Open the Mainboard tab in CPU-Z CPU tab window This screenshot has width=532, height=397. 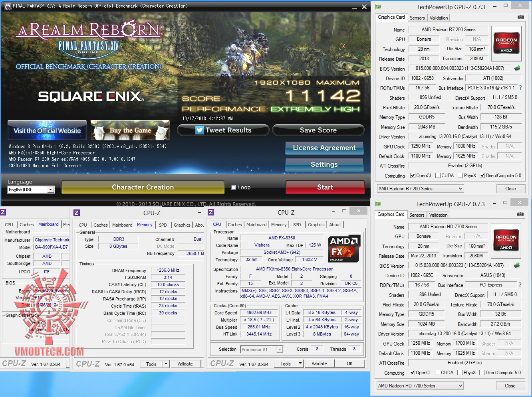click(256, 225)
